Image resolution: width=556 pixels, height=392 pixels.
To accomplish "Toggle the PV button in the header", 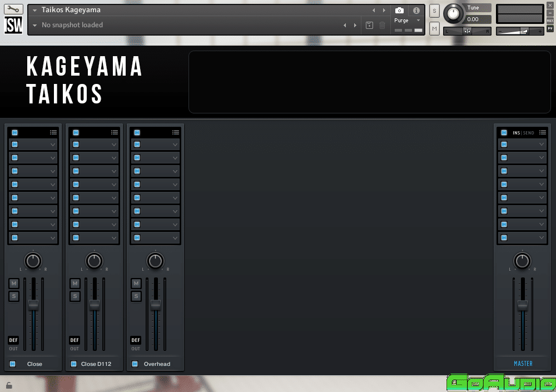I will coord(550,29).
